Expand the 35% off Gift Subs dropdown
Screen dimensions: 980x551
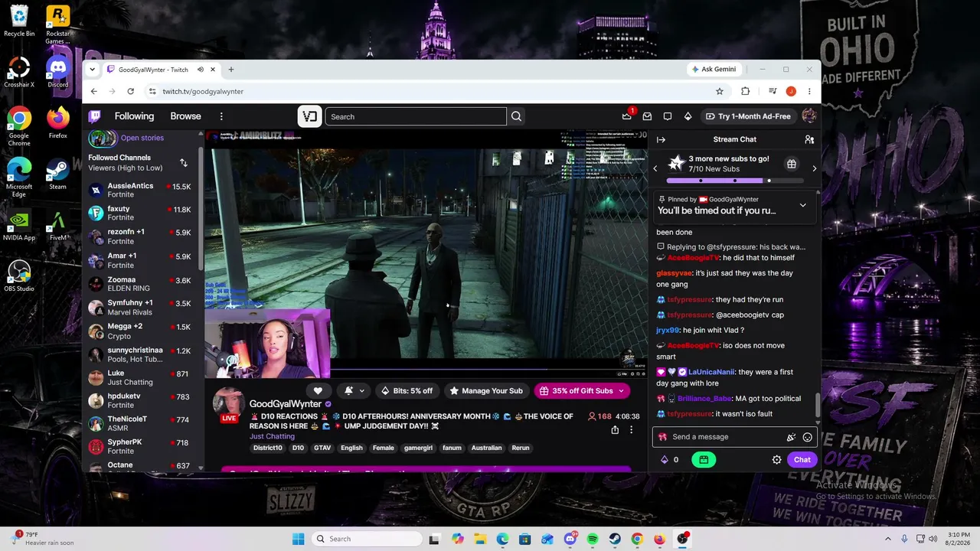[x=621, y=391]
